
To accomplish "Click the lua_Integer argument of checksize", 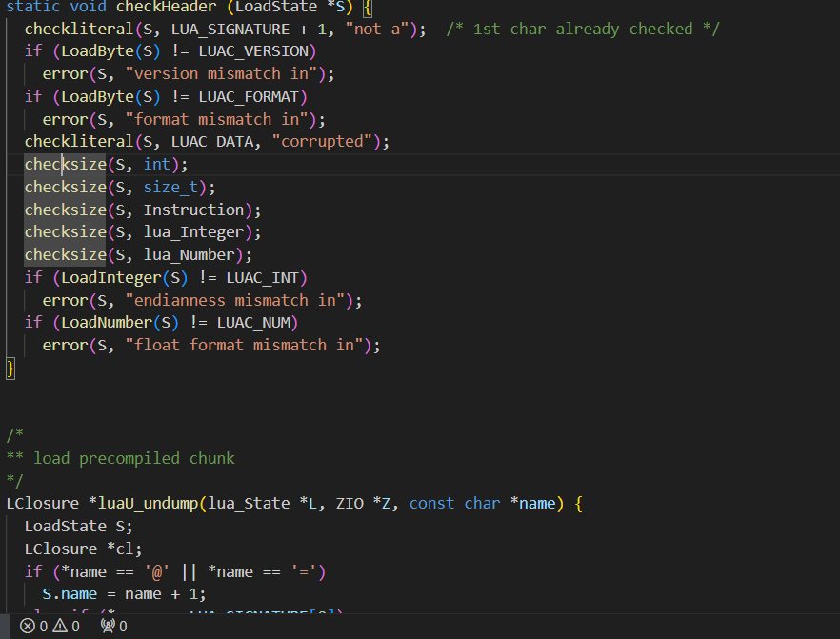I will [x=193, y=232].
